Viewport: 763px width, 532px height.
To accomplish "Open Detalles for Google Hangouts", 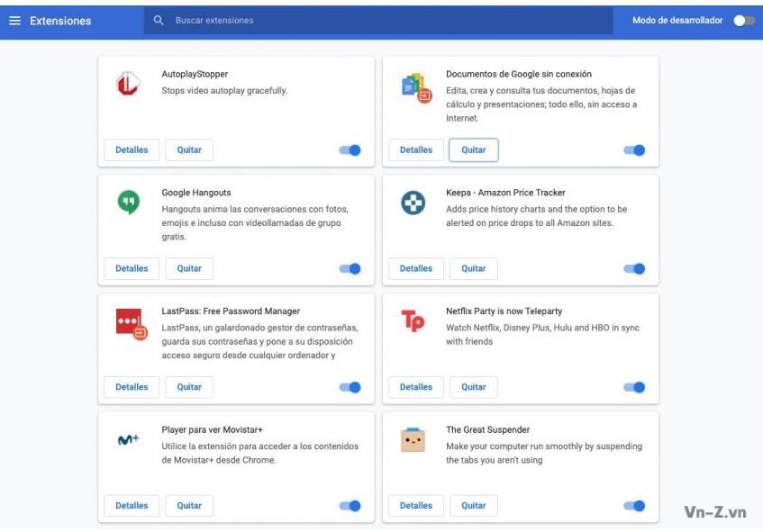I will [132, 268].
